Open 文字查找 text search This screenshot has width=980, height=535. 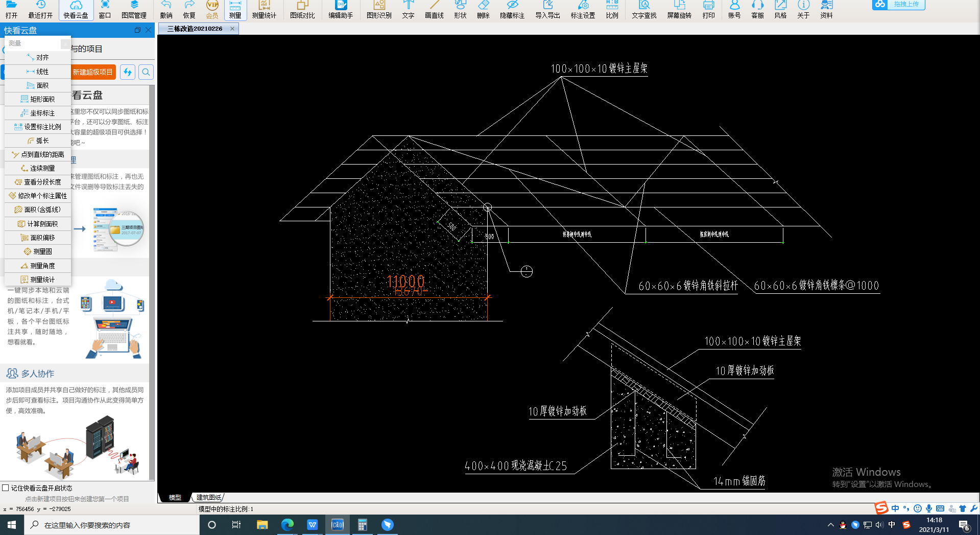(x=644, y=10)
